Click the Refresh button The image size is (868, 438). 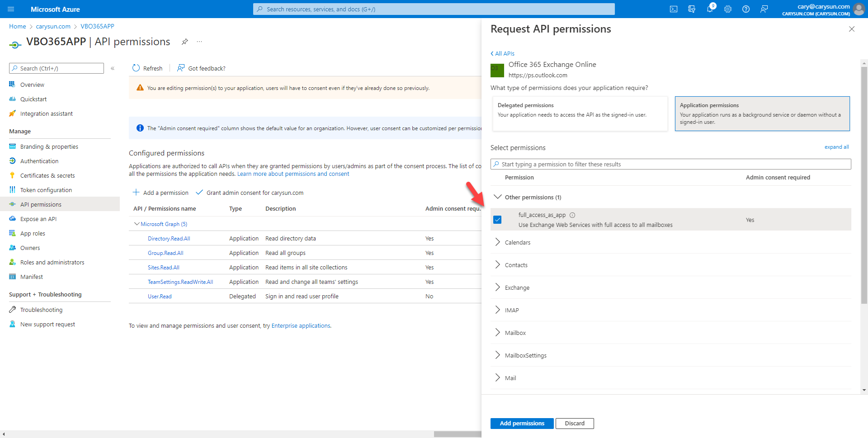coord(147,68)
